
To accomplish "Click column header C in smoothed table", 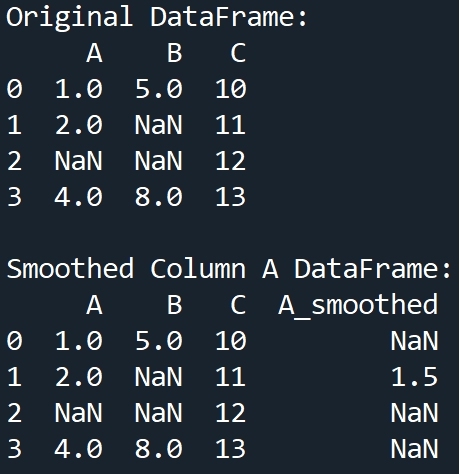I will point(238,305).
